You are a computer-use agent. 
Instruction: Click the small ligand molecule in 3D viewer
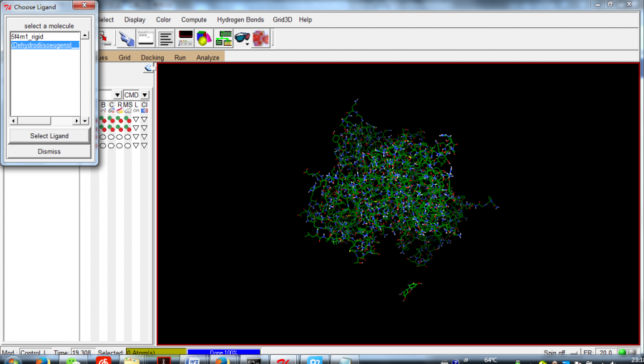(410, 291)
